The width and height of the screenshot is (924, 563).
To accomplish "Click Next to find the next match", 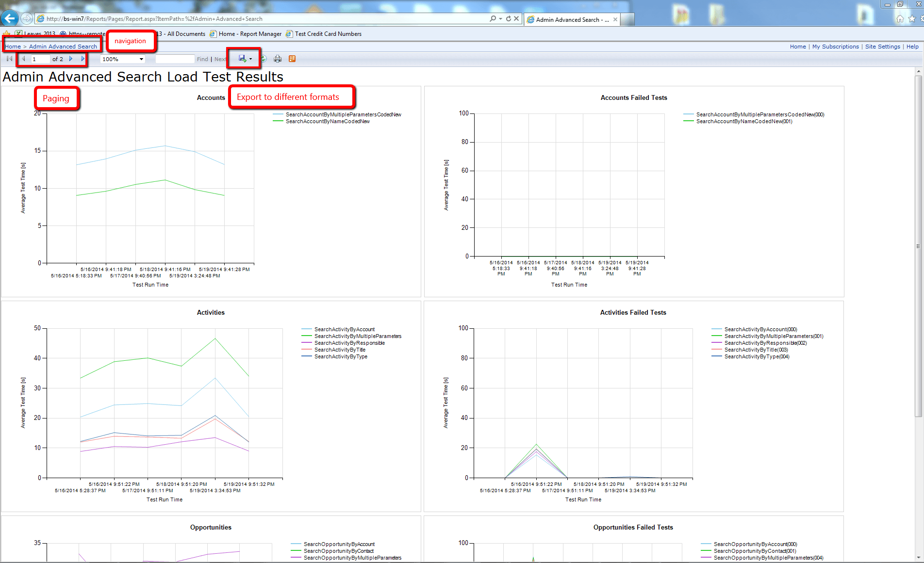I will coord(219,59).
